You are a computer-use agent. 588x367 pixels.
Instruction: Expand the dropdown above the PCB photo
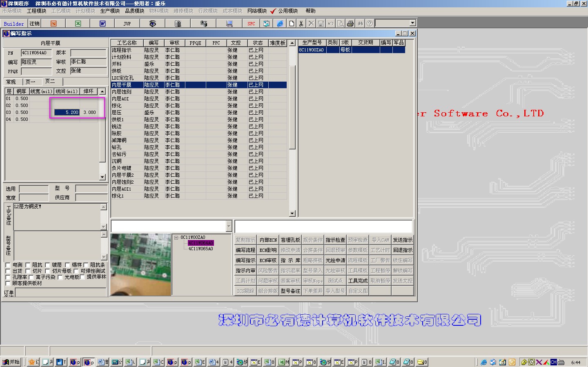(x=229, y=226)
